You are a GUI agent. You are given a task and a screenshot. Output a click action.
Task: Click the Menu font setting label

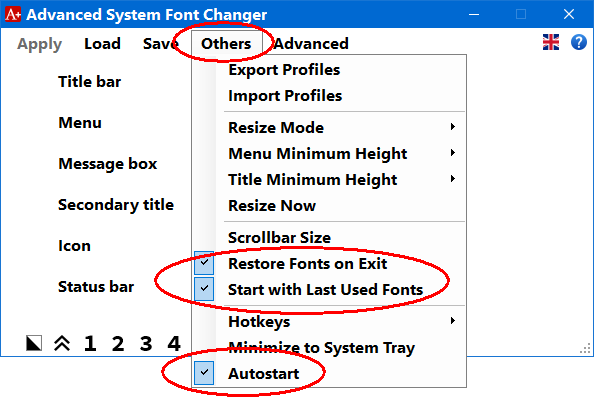(x=80, y=123)
